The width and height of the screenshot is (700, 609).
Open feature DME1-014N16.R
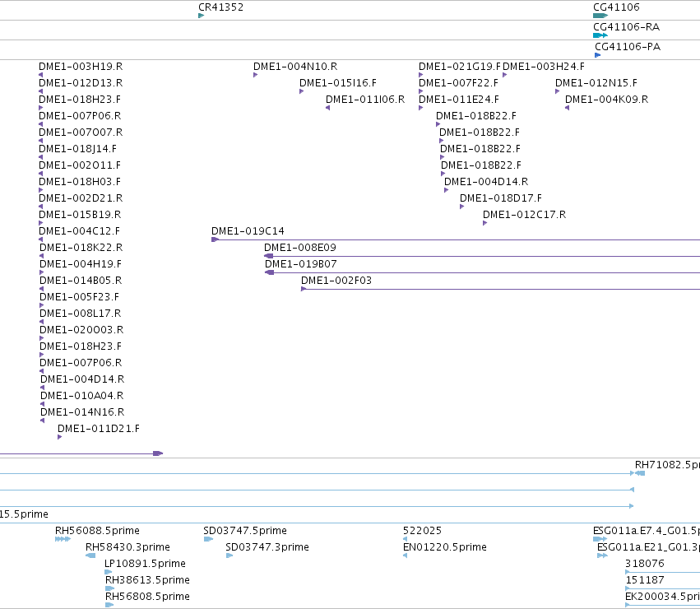82,412
